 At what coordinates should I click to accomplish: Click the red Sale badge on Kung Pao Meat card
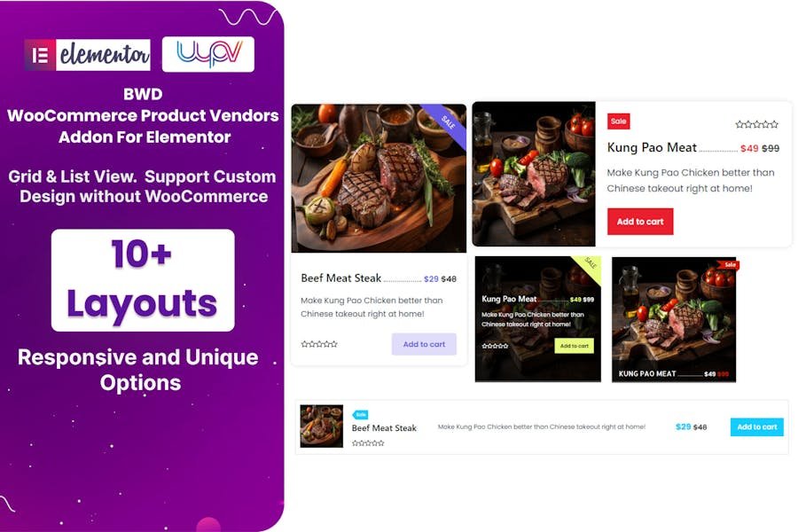pyautogui.click(x=618, y=121)
